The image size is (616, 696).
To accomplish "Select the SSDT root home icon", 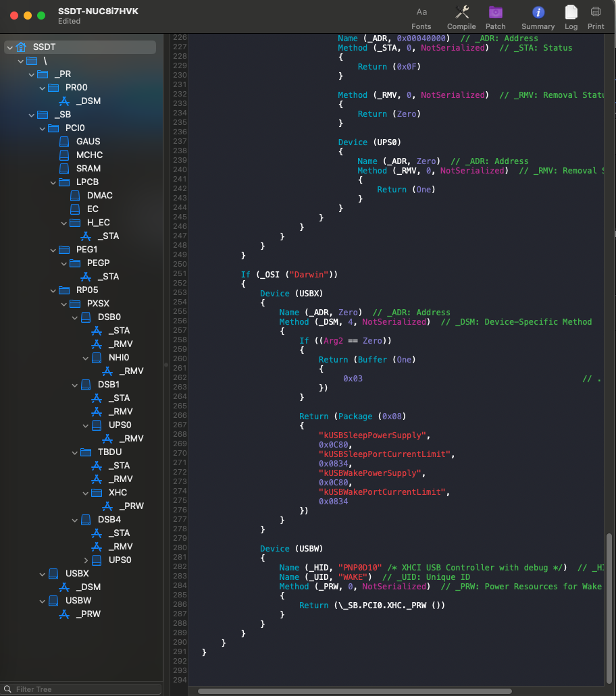I will point(21,47).
